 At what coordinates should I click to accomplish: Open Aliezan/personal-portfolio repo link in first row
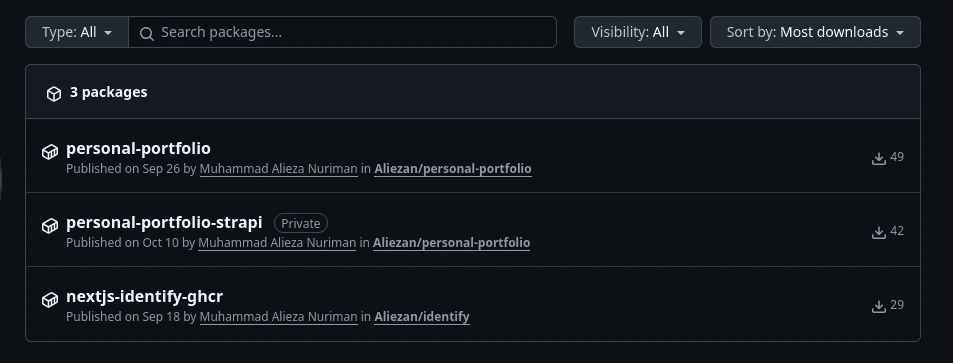(x=453, y=169)
